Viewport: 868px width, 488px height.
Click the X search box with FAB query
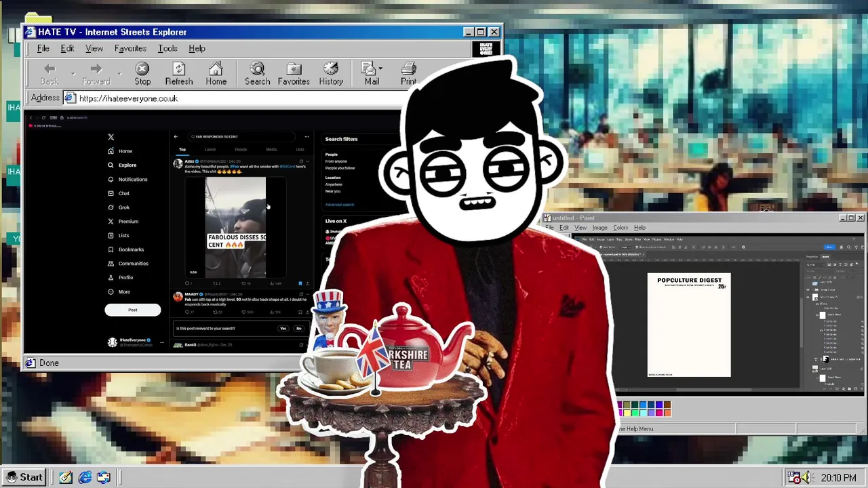click(x=243, y=136)
